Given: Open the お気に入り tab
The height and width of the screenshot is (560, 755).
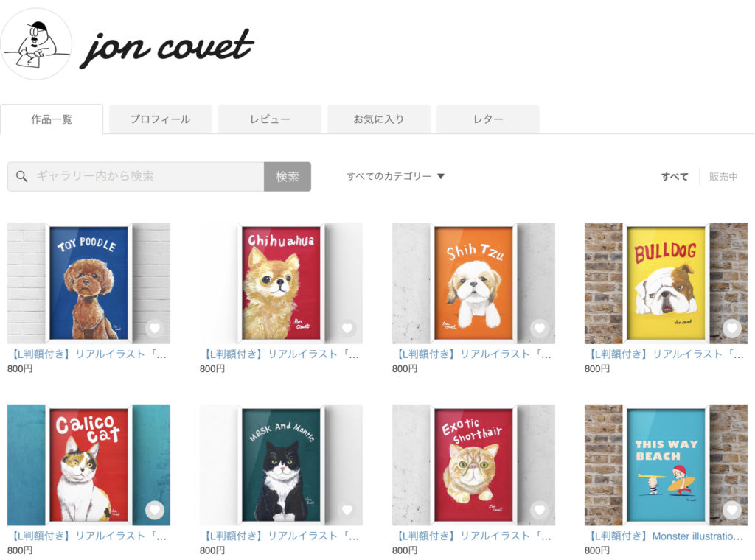Looking at the screenshot, I should point(379,119).
